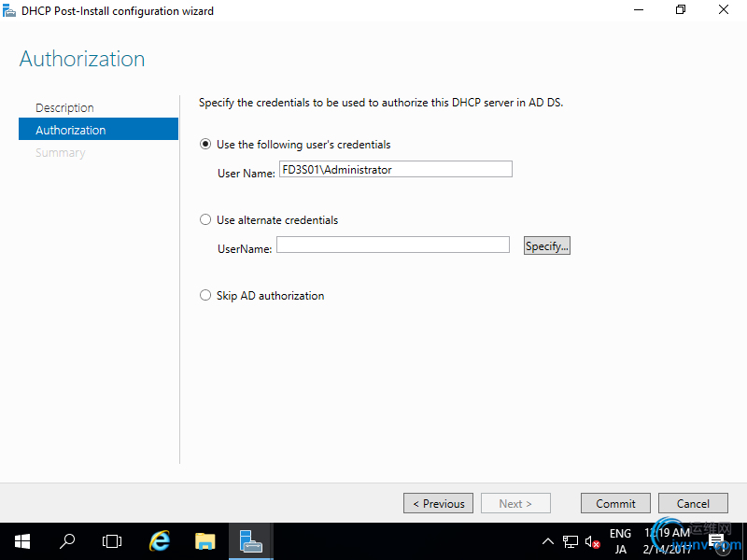Select the Authorization step in sidebar
Image resolution: width=747 pixels, height=560 pixels.
(98, 130)
